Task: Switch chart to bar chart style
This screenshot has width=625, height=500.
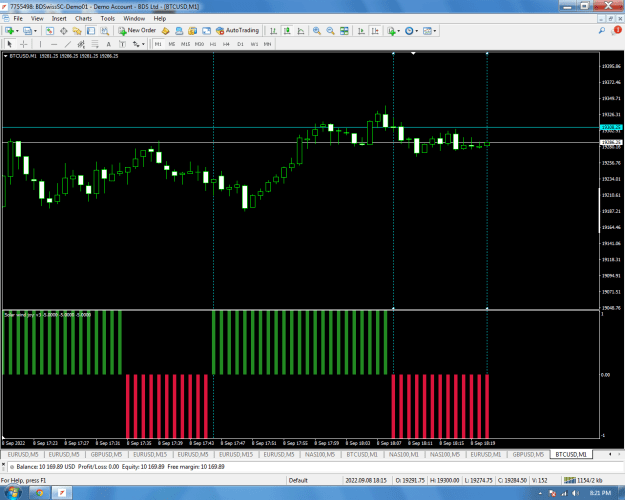Action: (273, 31)
